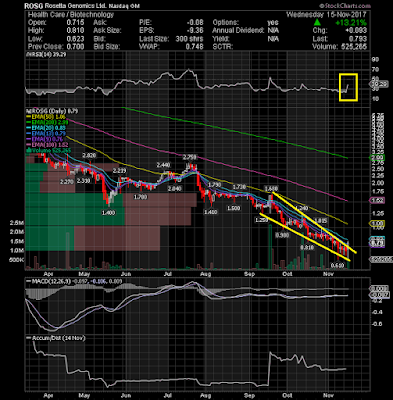Select the 1.240 price label on wedge
393x400 pixels.
(x=301, y=208)
